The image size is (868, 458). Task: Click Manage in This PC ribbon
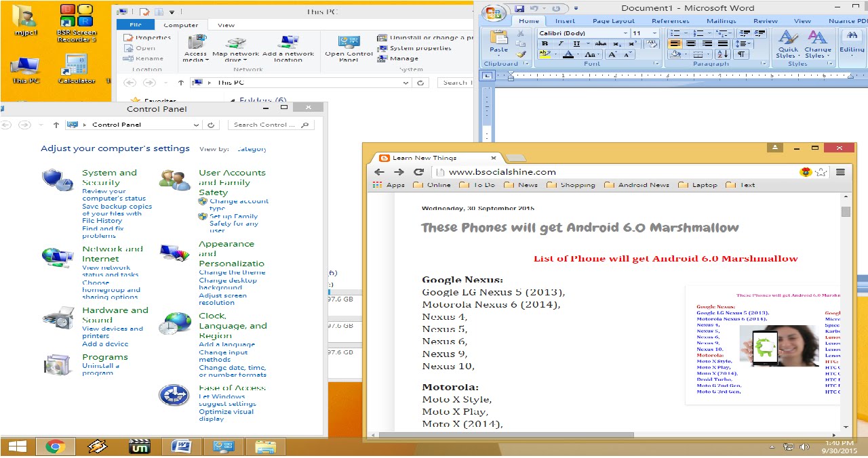[399, 58]
